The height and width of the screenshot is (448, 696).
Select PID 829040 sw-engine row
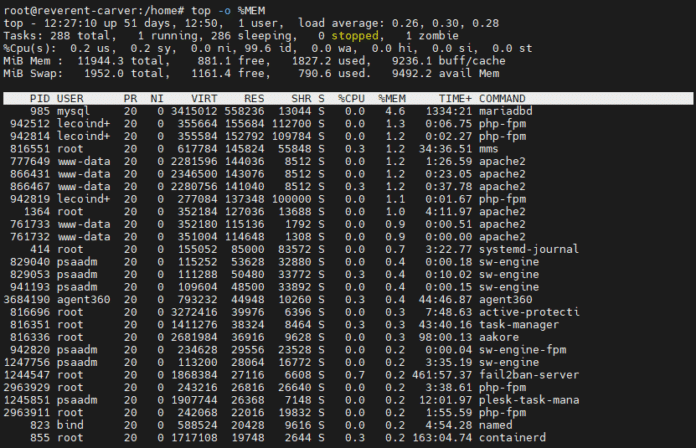(348, 262)
